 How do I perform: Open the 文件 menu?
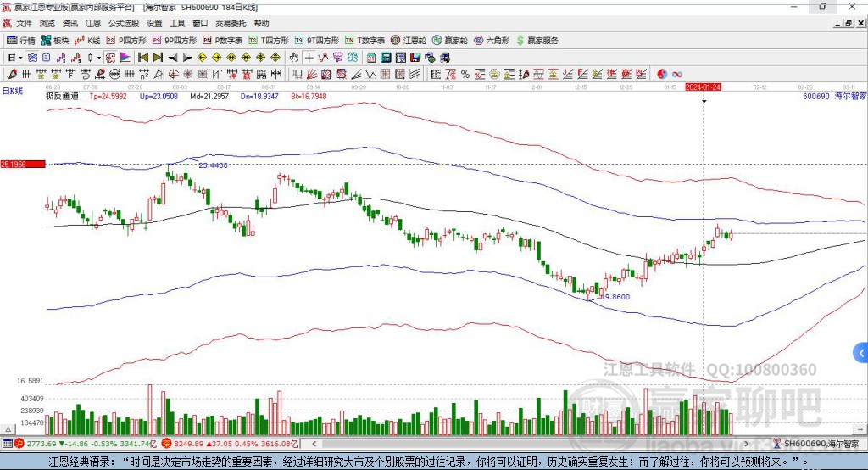(25, 23)
